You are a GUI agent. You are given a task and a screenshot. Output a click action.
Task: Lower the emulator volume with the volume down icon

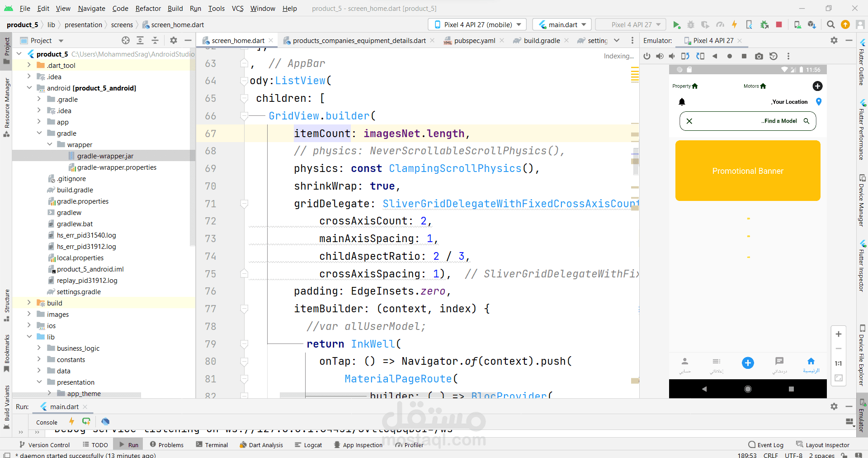click(672, 56)
